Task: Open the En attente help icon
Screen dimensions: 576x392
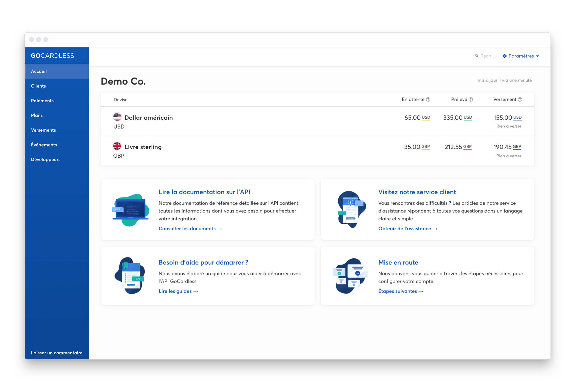Action: [x=428, y=100]
